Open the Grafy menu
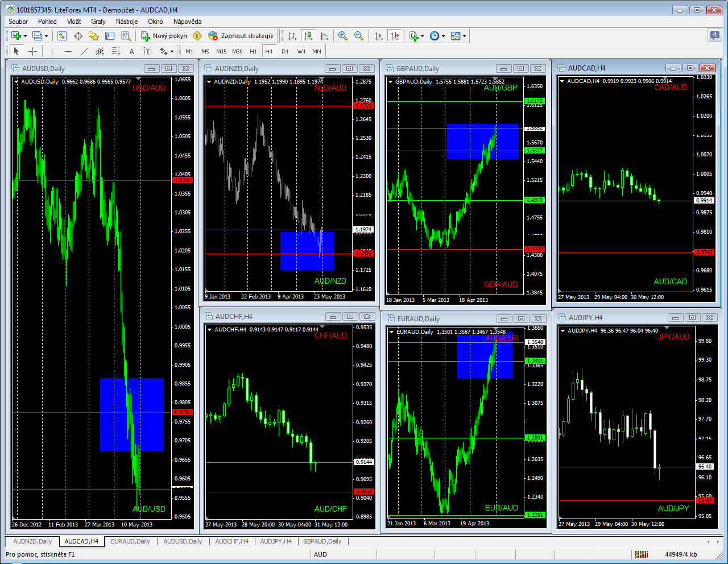Viewport: 728px width, 564px height. (x=98, y=22)
